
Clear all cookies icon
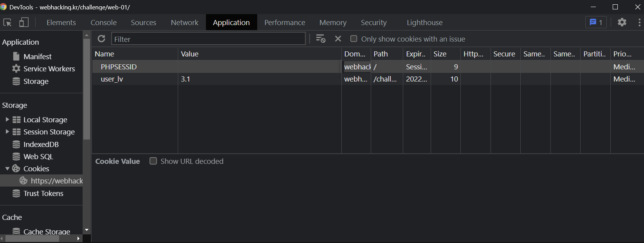321,38
